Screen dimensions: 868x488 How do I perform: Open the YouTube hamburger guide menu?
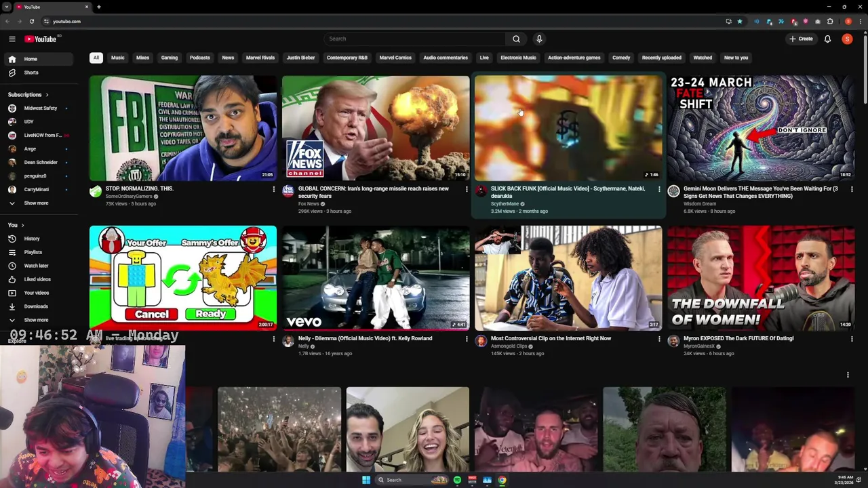[12, 39]
